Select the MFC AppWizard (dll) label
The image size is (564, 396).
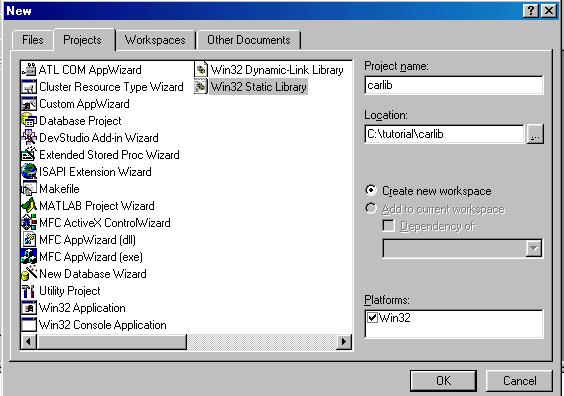[87, 240]
